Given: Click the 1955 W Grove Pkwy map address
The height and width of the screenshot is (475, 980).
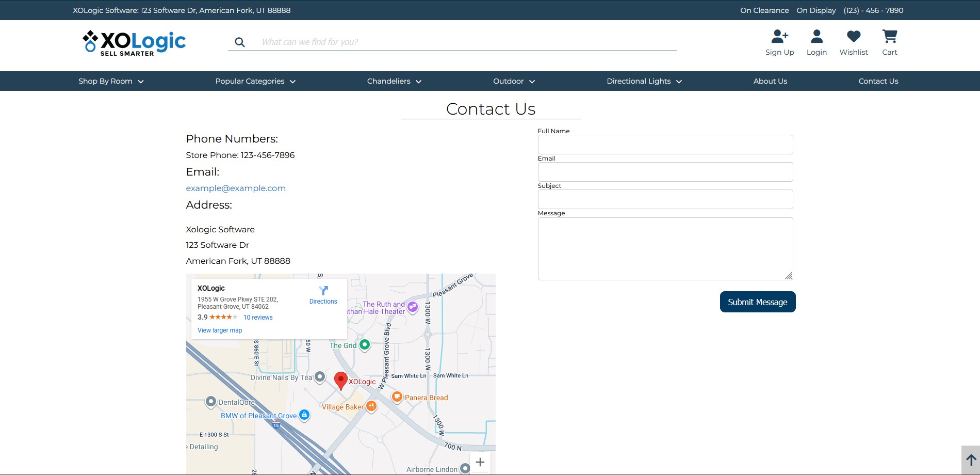Looking at the screenshot, I should click(x=238, y=303).
